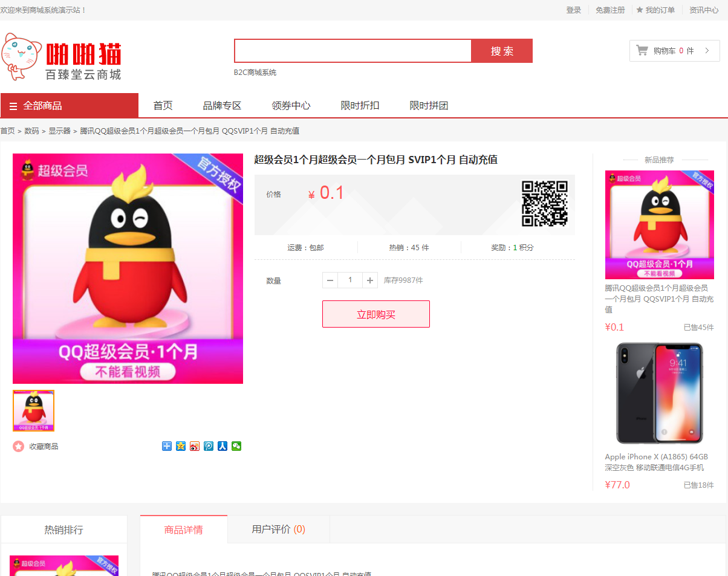Decrease quantity with minus button
This screenshot has width=728, height=576.
(x=330, y=280)
